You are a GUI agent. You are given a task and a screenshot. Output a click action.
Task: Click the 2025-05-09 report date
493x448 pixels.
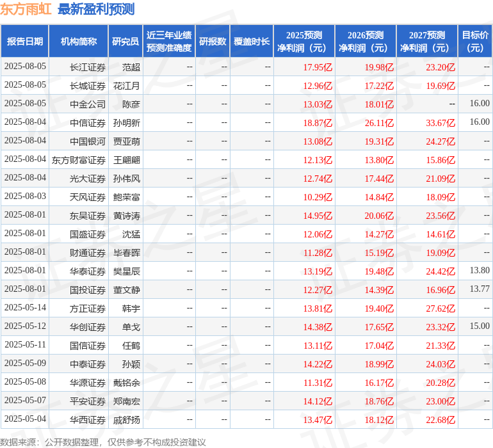[25, 363]
